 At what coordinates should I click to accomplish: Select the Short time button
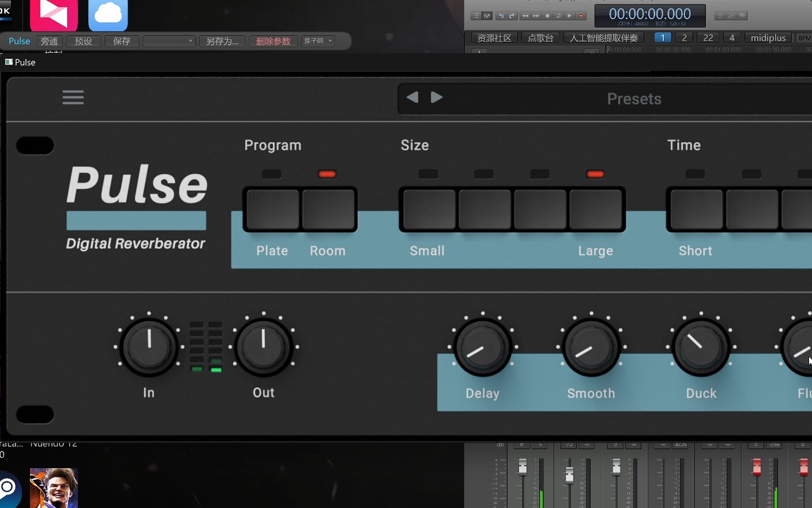pyautogui.click(x=697, y=209)
